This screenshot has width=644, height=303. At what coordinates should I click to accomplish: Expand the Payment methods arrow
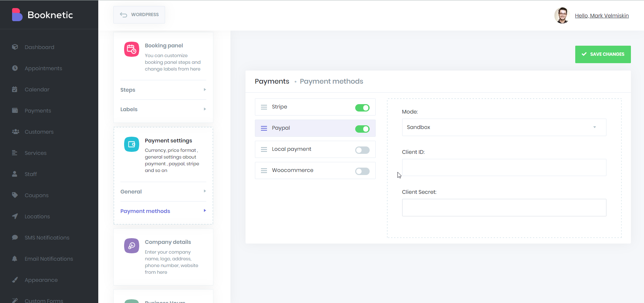205,211
